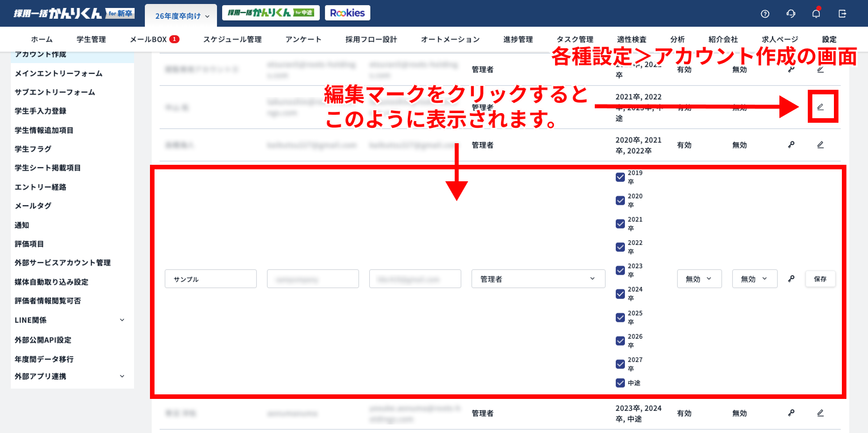Switch to the メールBOX tab
The height and width of the screenshot is (433, 868).
149,39
